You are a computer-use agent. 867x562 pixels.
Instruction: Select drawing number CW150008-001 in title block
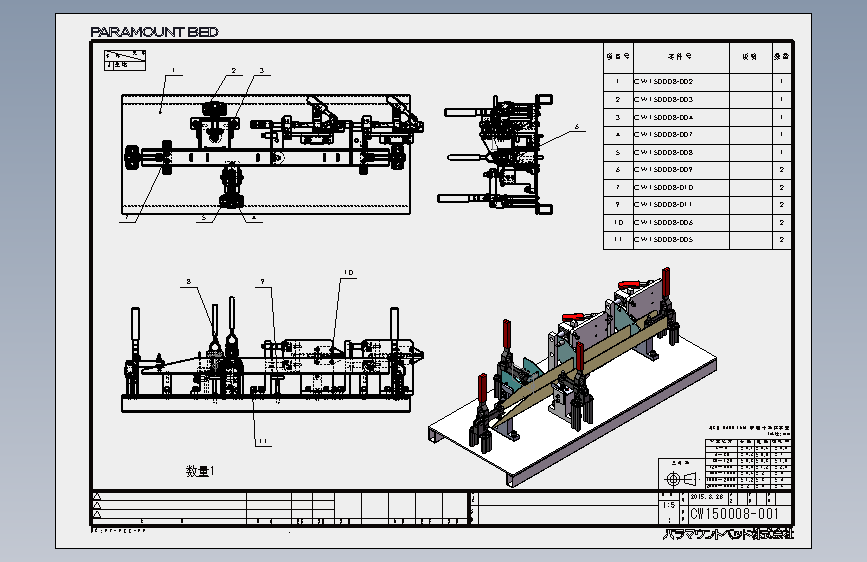coord(734,514)
